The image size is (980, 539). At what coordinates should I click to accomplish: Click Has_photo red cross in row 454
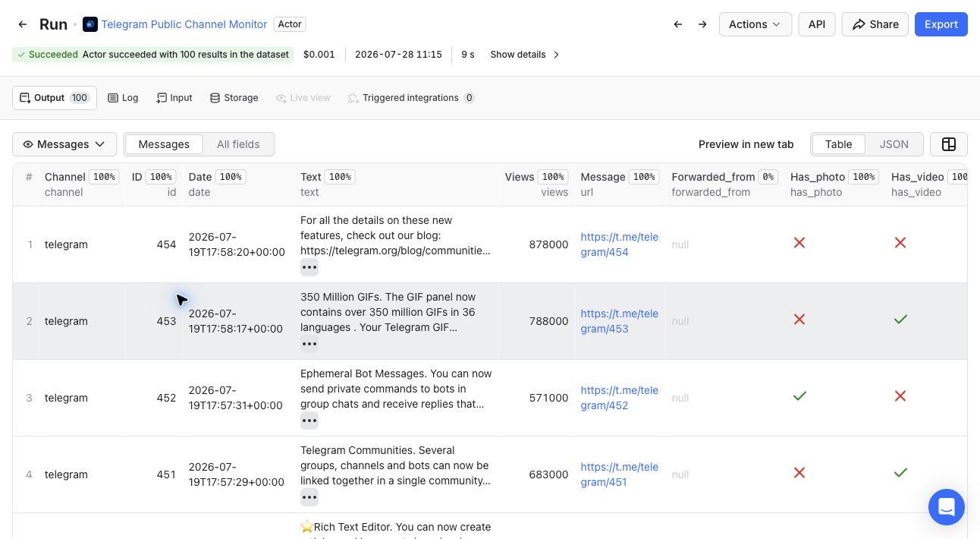pos(799,243)
